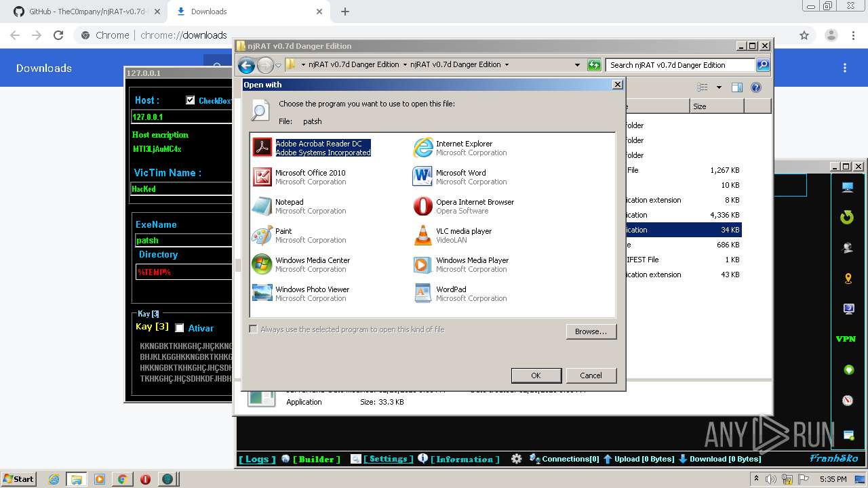Toggle the CheckBox next to Host
The width and height of the screenshot is (868, 488).
click(191, 100)
